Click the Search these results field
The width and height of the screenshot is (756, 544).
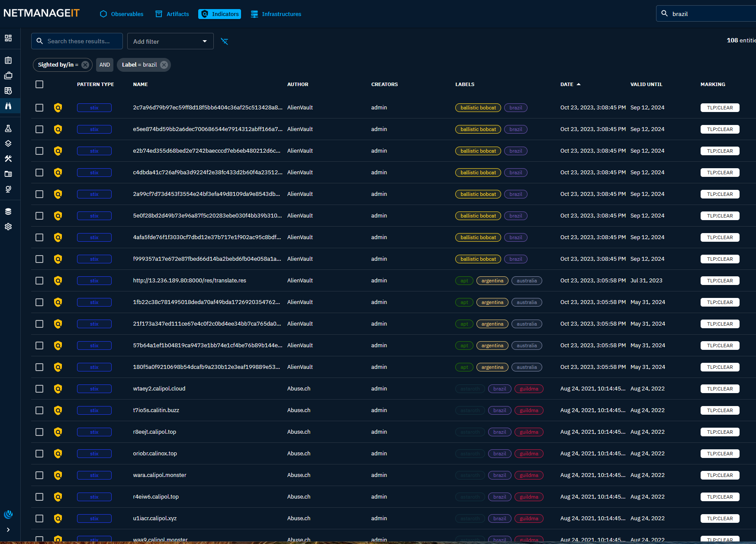click(x=79, y=42)
